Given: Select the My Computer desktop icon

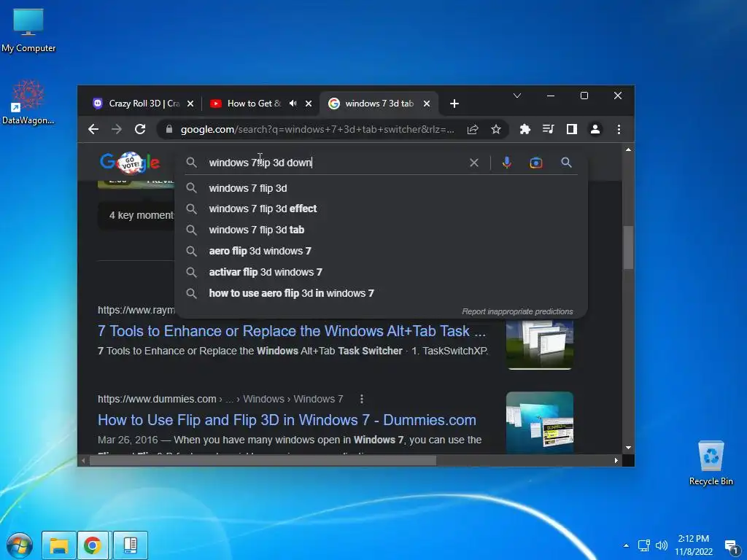Looking at the screenshot, I should pyautogui.click(x=28, y=31).
